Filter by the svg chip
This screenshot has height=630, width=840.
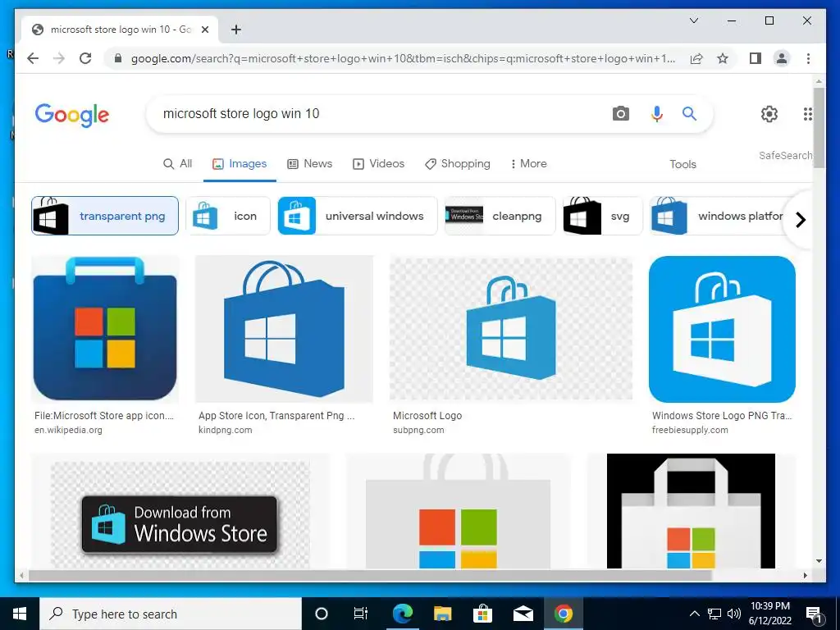click(603, 216)
